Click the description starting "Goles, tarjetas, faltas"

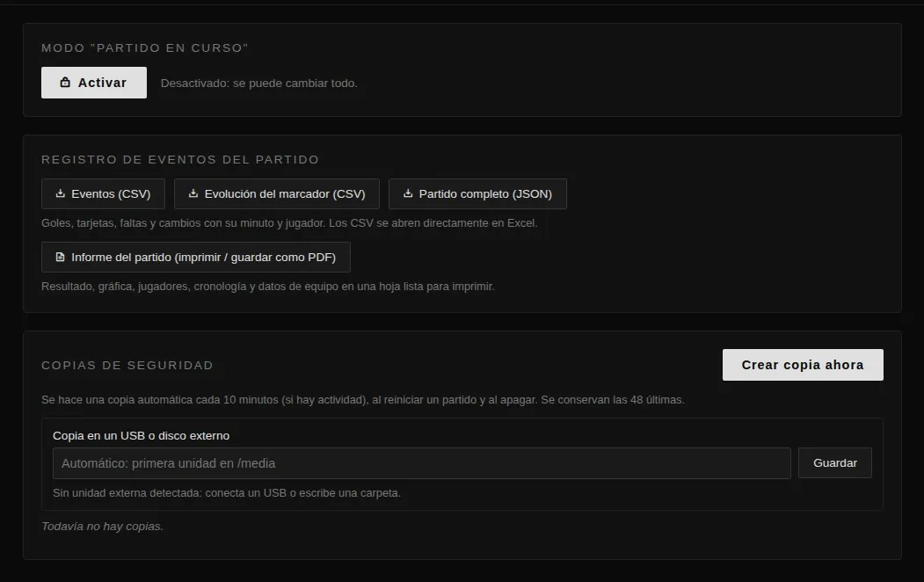pos(289,222)
